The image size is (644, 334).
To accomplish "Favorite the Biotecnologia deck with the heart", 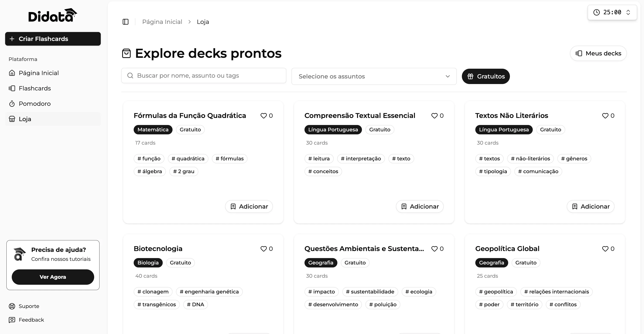I will 263,248.
